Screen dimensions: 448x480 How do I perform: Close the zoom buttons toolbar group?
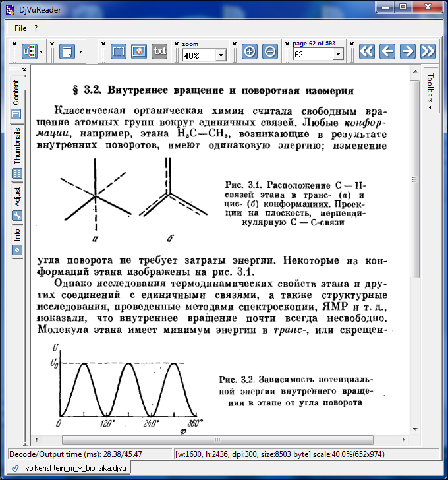pos(235,44)
